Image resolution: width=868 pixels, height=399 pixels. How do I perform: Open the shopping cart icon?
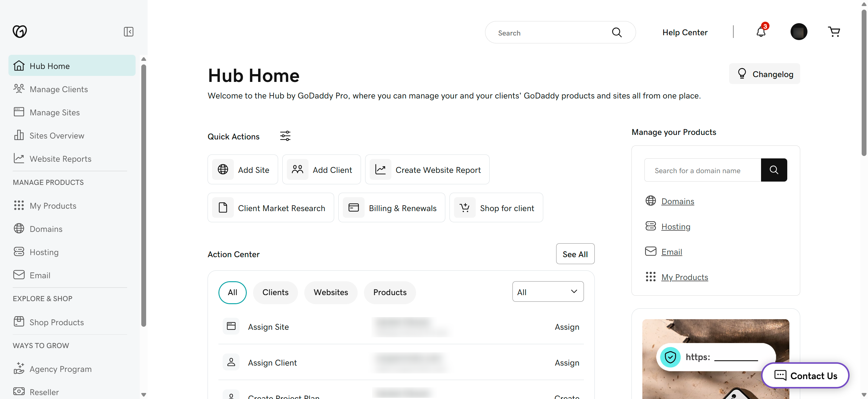(834, 32)
